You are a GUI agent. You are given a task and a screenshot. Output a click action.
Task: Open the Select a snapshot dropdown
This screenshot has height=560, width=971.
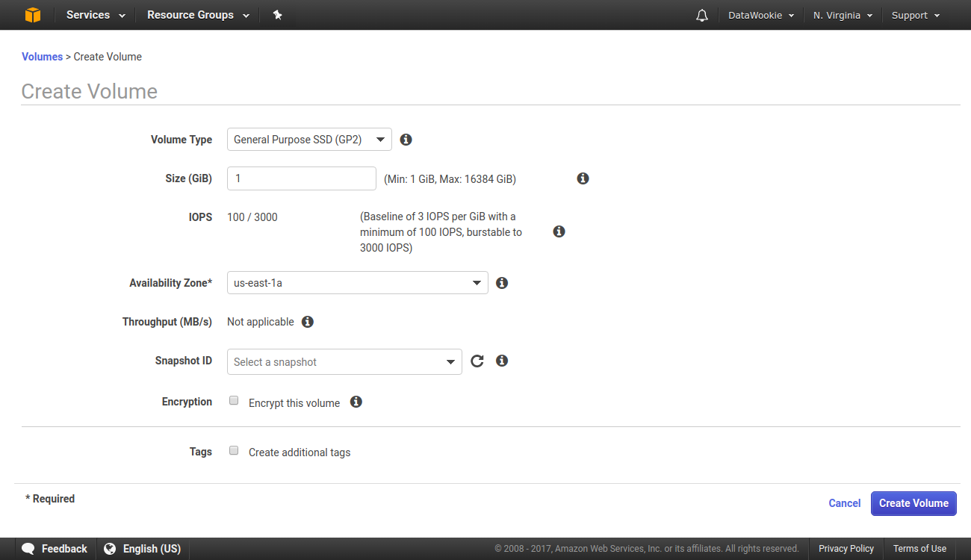tap(344, 362)
